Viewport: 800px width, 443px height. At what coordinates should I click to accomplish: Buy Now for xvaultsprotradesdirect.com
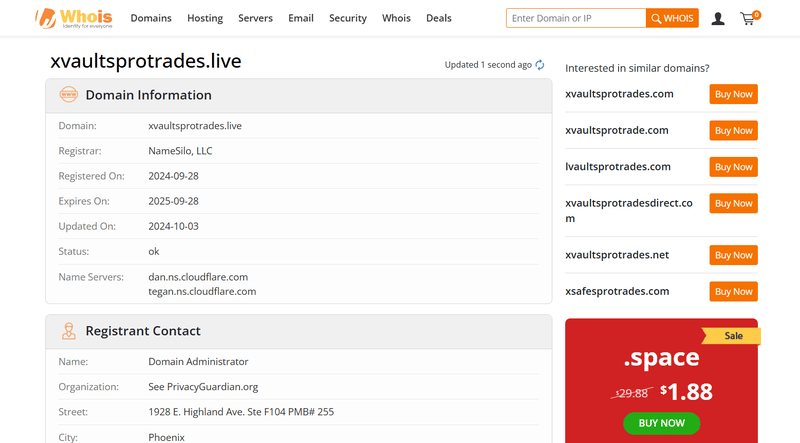pos(733,203)
